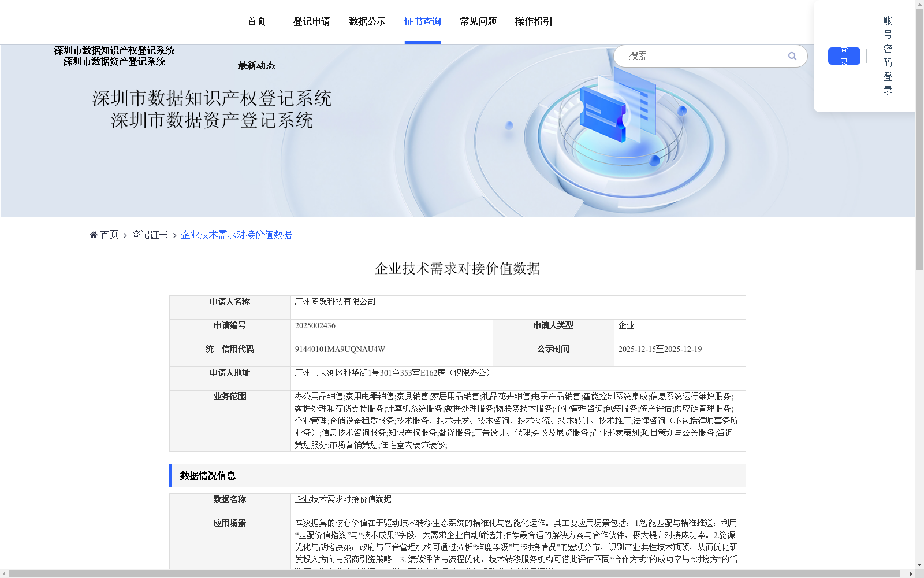This screenshot has width=924, height=578.
Task: Click the 企业 applicant type value
Action: [626, 325]
